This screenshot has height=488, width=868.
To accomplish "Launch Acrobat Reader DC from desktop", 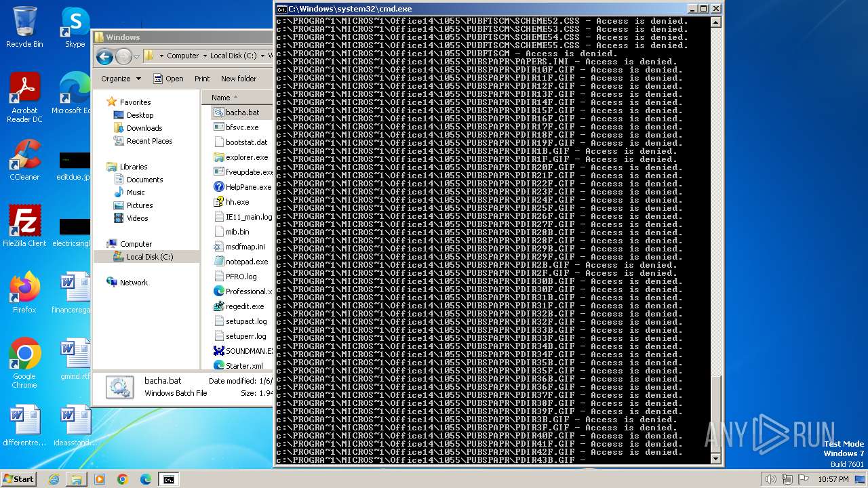I will [24, 98].
